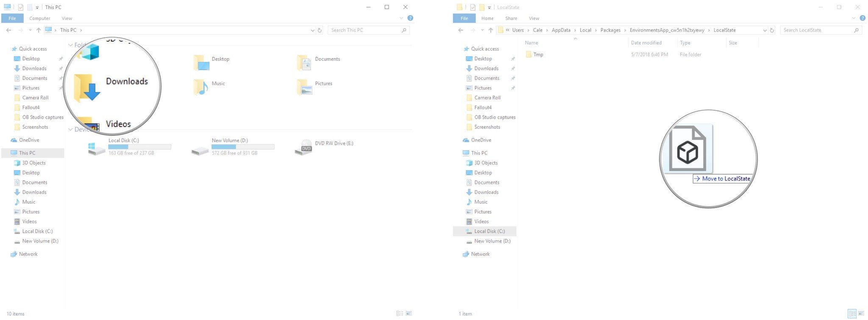The image size is (868, 320).
Task: Open OB Studio captures in LocalState navigation pane
Action: coord(491,117)
